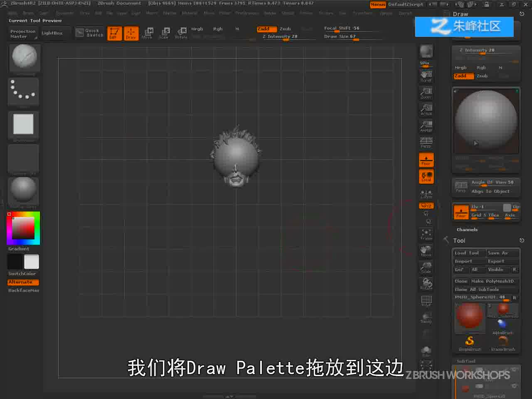Image resolution: width=532 pixels, height=399 pixels.
Task: Toggle Local transformations button
Action: click(x=426, y=176)
